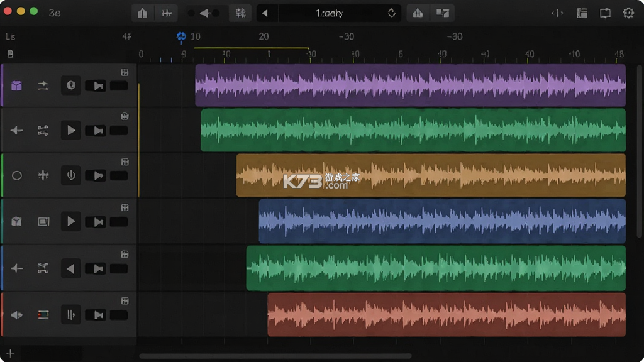
Task: Click the square frame icon on the blue track
Action: click(x=43, y=222)
